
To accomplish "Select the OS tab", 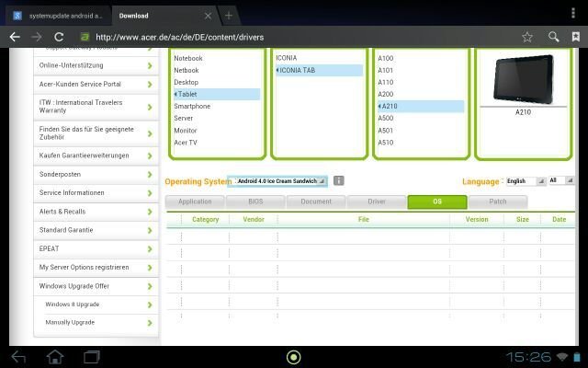I will 437,201.
